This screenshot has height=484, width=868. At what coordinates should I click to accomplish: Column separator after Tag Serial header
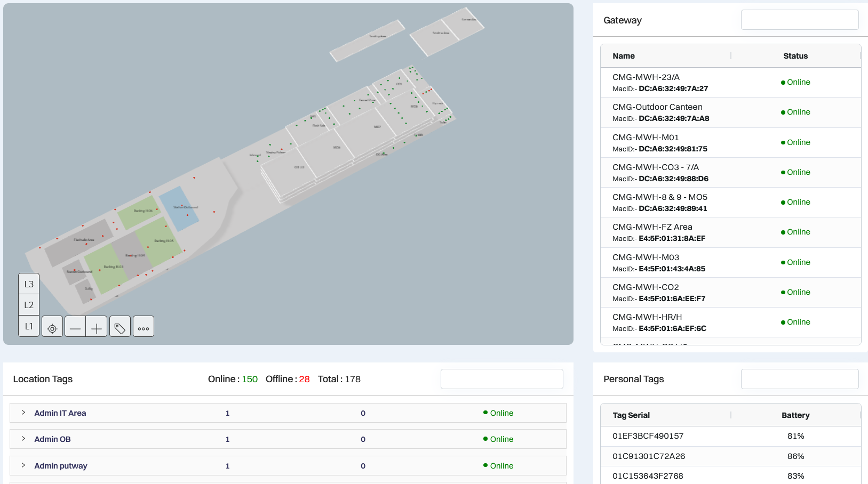(731, 415)
